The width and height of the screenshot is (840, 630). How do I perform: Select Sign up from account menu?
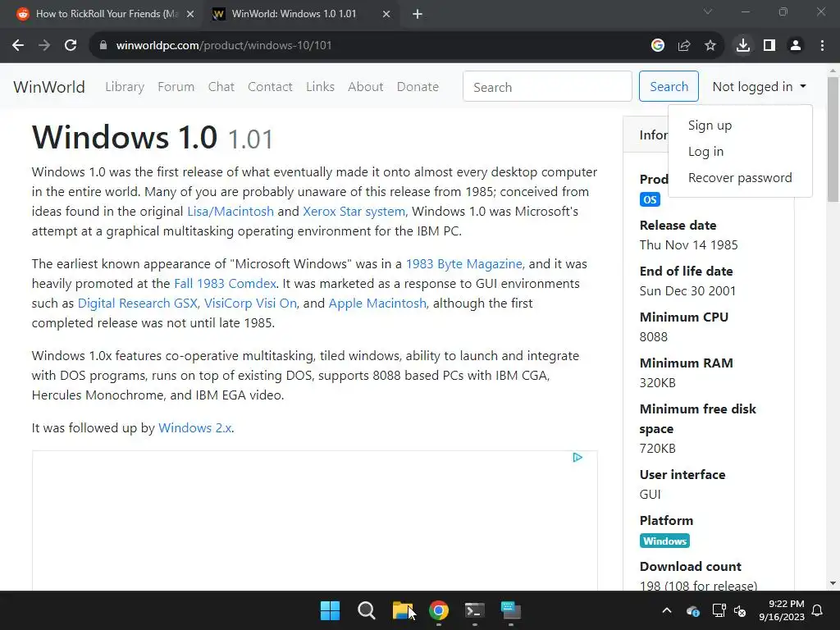(710, 126)
